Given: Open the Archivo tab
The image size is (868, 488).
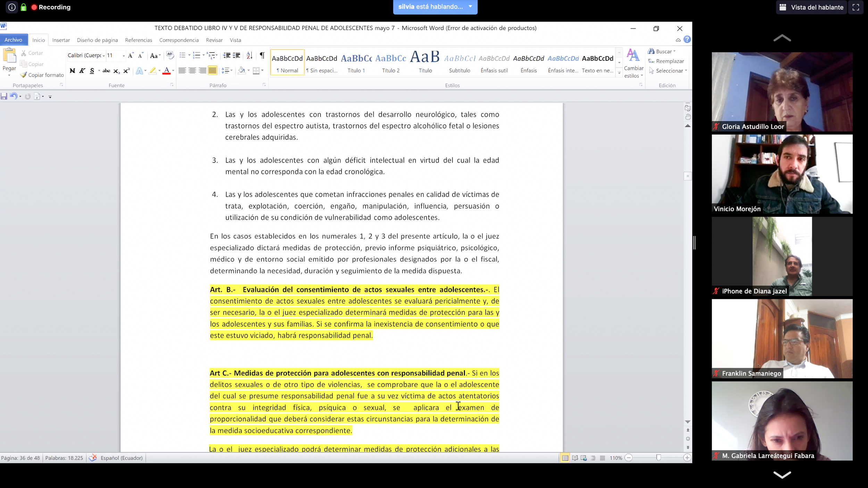Looking at the screenshot, I should pyautogui.click(x=14, y=40).
